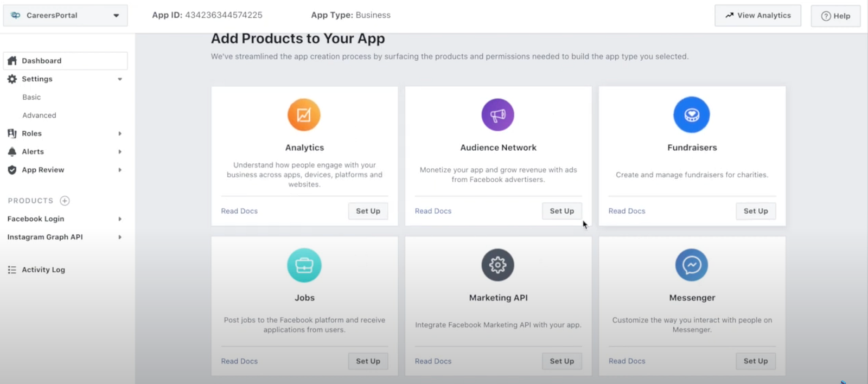Click the Help question mark button
The image size is (868, 384).
835,16
